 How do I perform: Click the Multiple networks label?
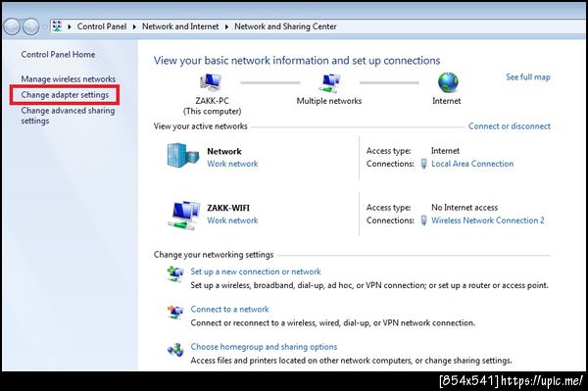point(329,101)
